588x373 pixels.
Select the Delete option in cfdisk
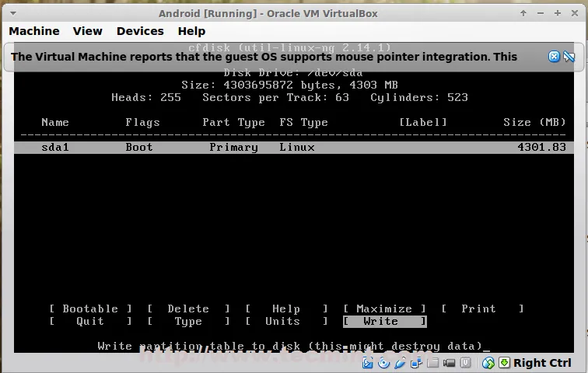188,309
